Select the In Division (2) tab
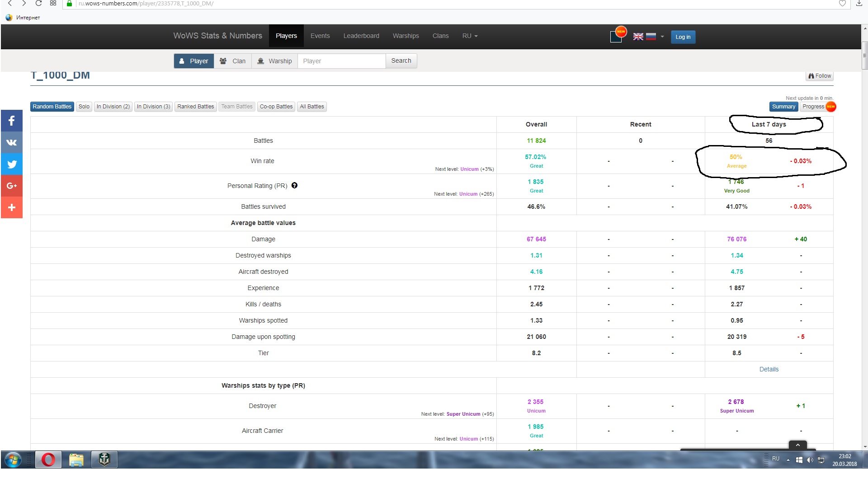The image size is (868, 488). 113,107
